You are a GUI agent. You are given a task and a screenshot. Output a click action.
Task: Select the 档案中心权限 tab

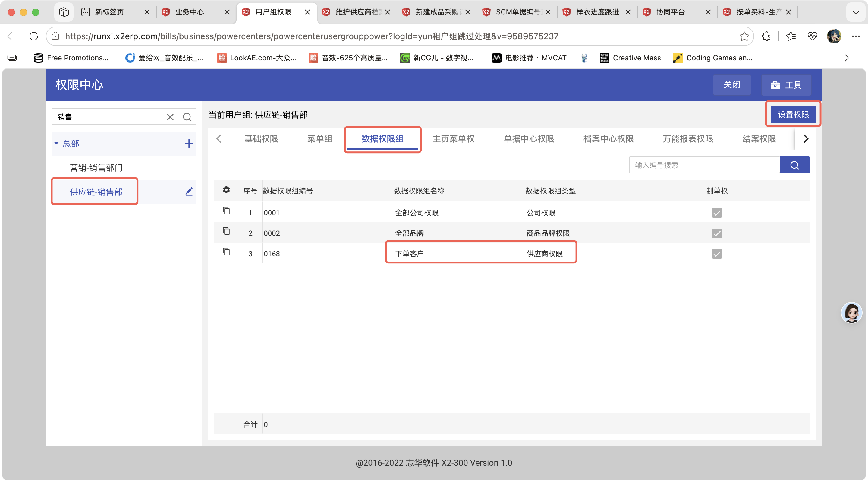[x=608, y=139]
